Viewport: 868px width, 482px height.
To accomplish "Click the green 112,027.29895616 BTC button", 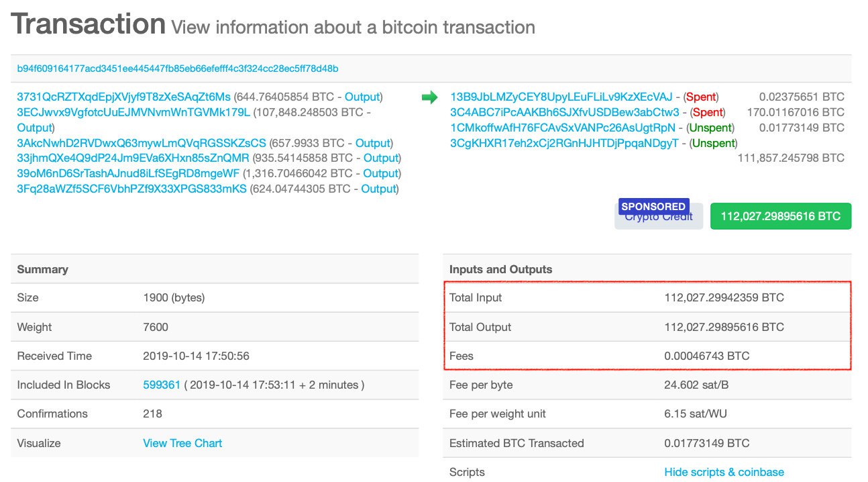I will [x=780, y=216].
